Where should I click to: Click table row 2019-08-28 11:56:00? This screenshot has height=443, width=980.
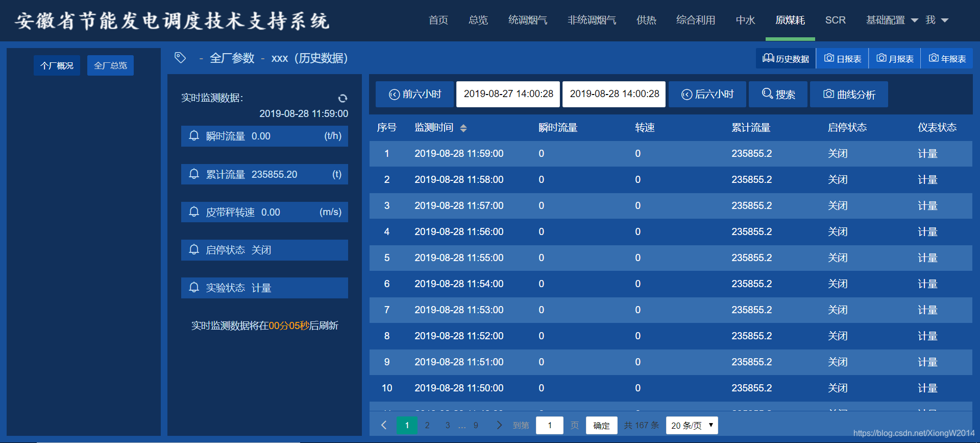(x=671, y=232)
